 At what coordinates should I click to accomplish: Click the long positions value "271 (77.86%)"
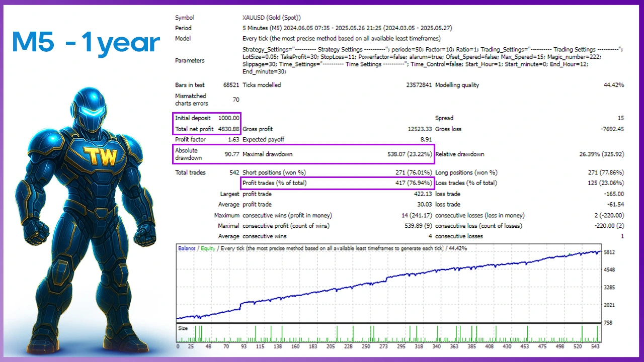[x=606, y=172]
